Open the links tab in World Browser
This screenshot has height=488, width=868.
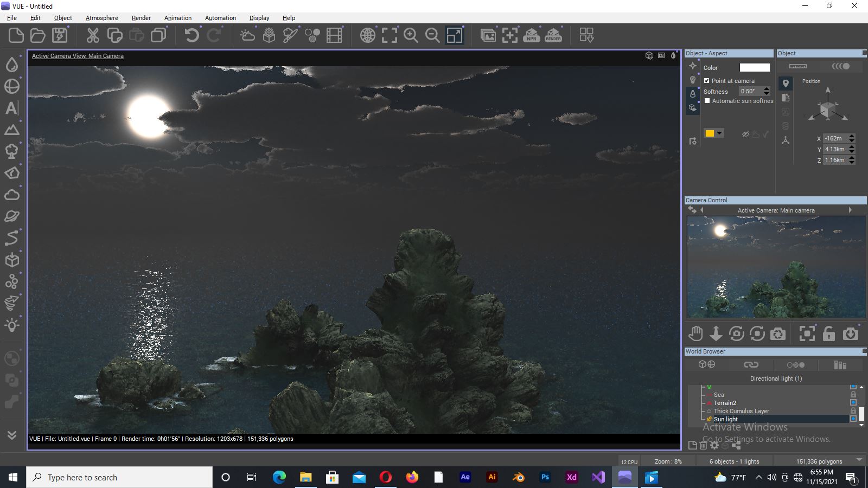pos(751,365)
